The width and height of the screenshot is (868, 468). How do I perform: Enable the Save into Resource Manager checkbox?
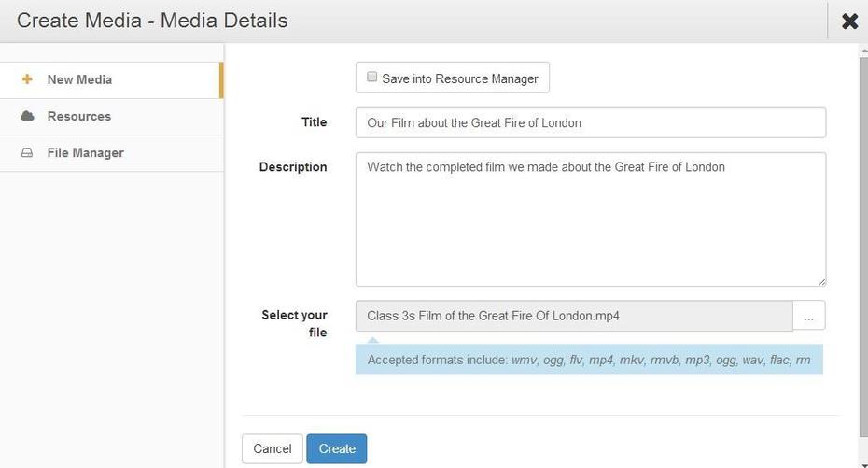point(372,77)
